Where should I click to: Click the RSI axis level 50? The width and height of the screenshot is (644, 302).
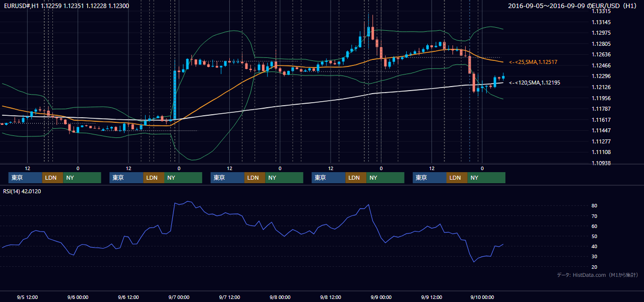[x=595, y=236]
